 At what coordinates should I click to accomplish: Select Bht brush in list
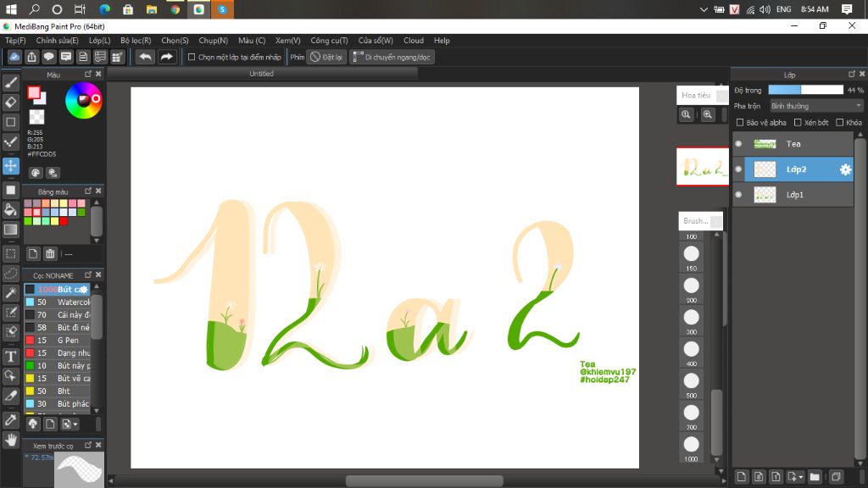pos(57,391)
